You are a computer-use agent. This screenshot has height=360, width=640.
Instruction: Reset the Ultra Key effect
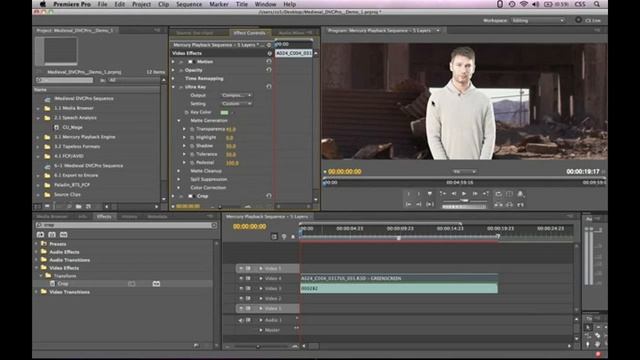[x=269, y=87]
